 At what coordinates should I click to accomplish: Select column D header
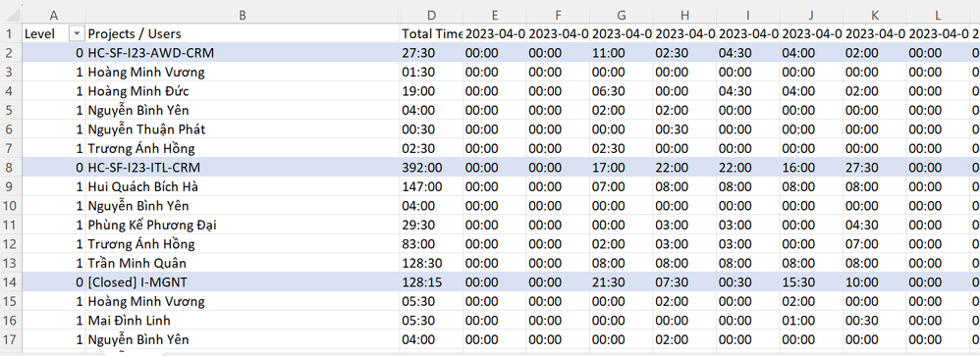(x=431, y=14)
